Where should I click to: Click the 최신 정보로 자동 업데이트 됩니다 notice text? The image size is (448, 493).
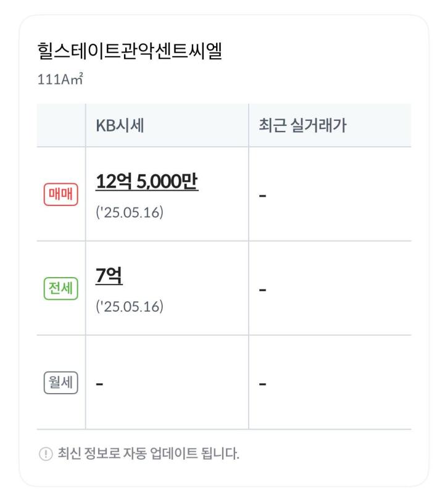coord(148,454)
